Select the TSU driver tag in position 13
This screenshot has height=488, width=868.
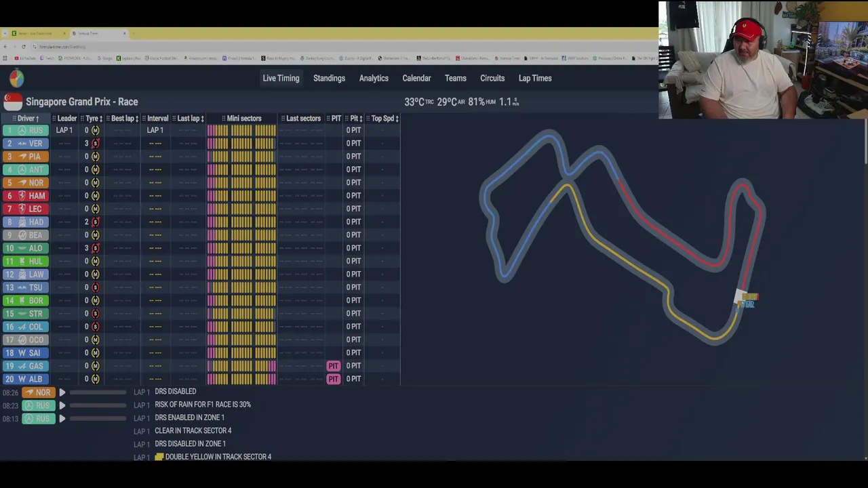coord(25,287)
